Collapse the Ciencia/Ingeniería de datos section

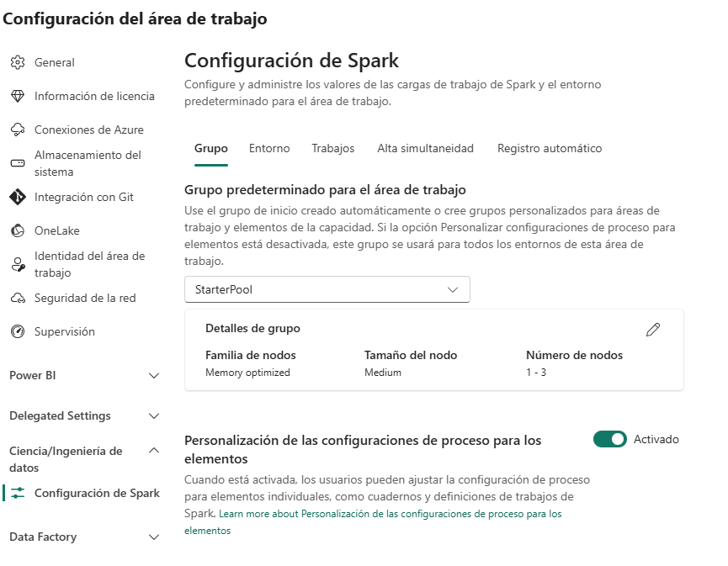click(x=154, y=450)
